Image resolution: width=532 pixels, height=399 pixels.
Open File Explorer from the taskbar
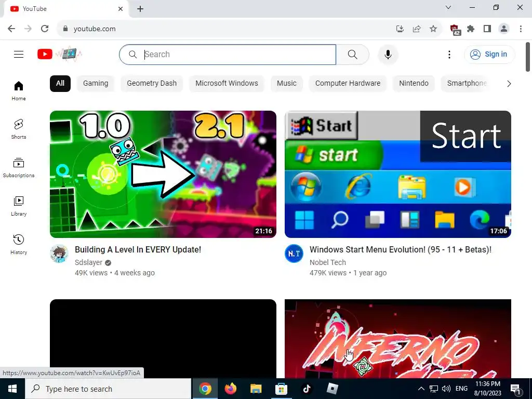pyautogui.click(x=256, y=389)
